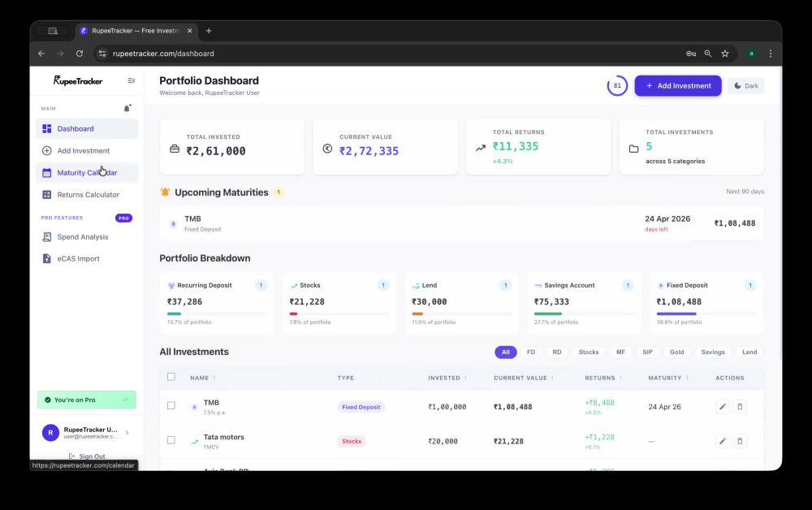
Task: Click the Fixed Deposit purple progress bar
Action: tap(676, 313)
